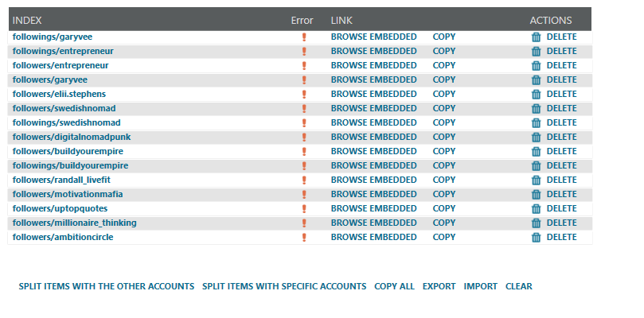Image resolution: width=644 pixels, height=318 pixels.
Task: Click the Copy All button
Action: coord(394,286)
